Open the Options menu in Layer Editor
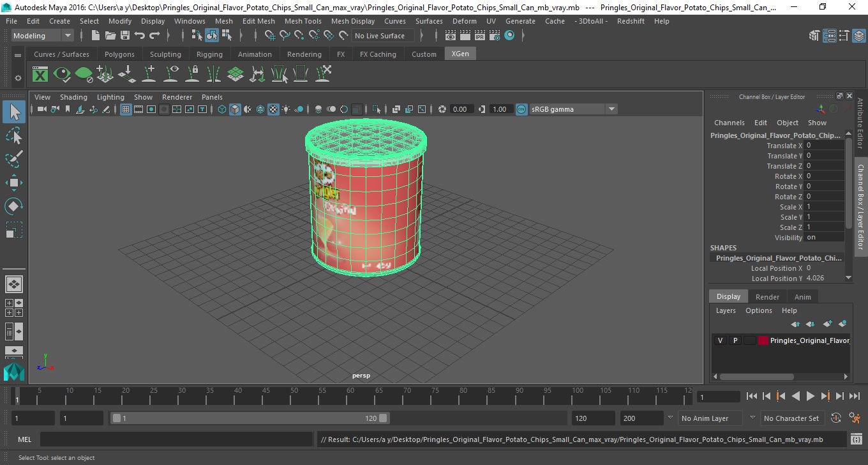This screenshot has height=465, width=868. 759,310
